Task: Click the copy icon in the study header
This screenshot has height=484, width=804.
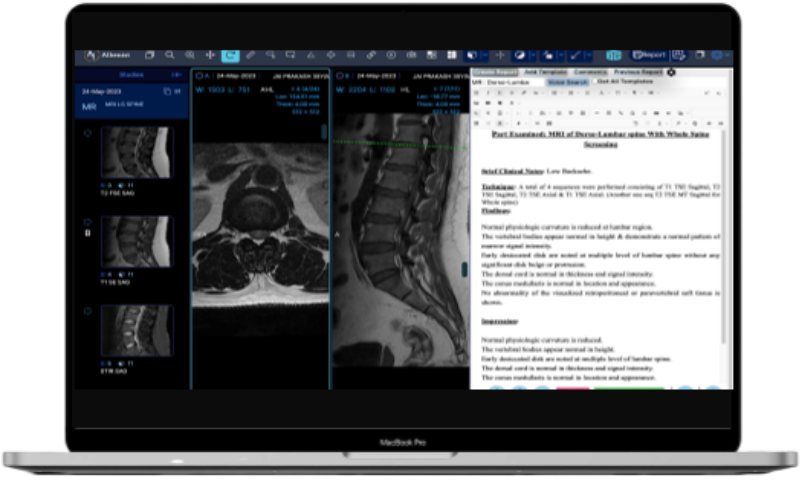Action: (x=167, y=92)
